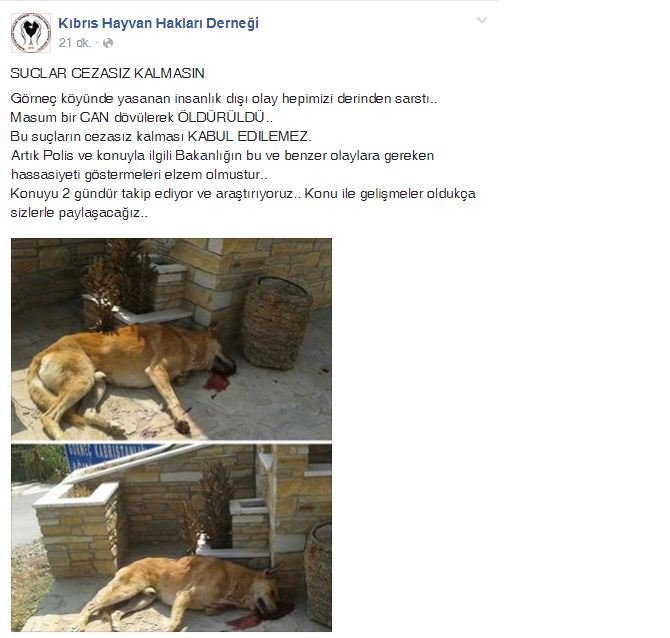Click the closing line 'sizlerle paylaşacağız'

(79, 212)
